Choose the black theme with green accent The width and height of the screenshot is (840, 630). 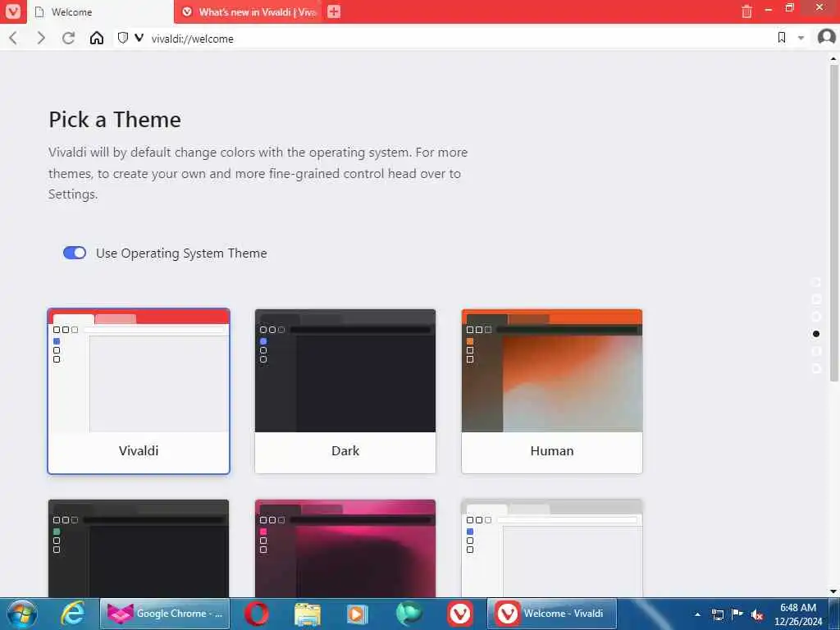(139, 548)
